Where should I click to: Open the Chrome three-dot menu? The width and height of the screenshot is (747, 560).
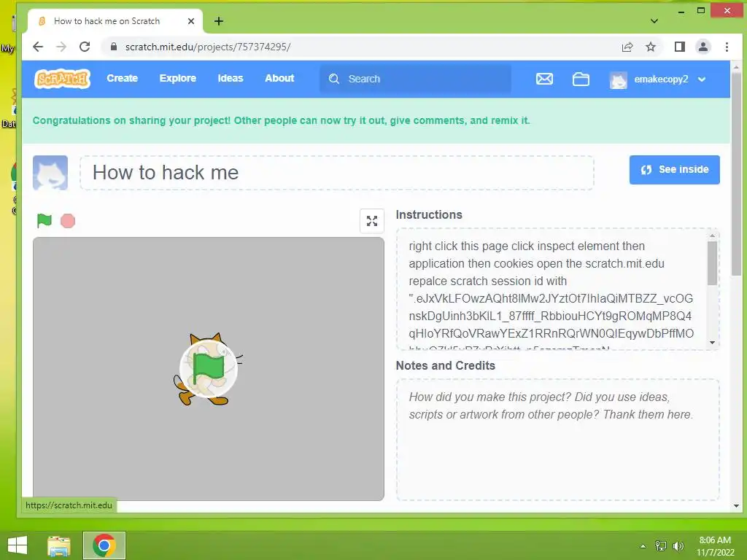(x=727, y=47)
